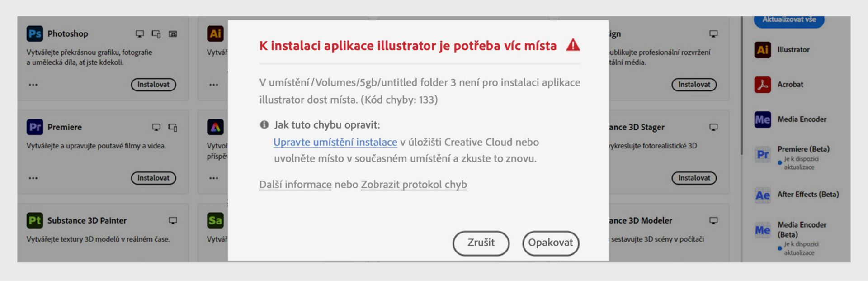The image size is (868, 281).
Task: Click desktop icon on Substance 3D Painter card
Action: tap(173, 221)
